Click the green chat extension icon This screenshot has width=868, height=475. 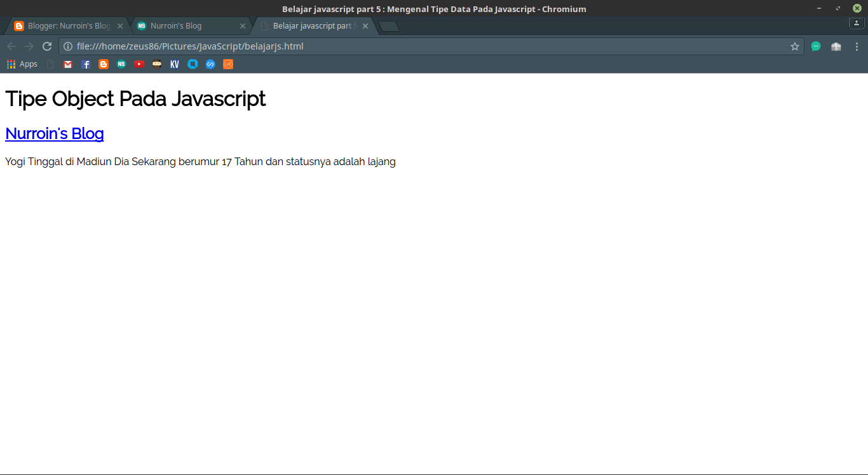point(816,46)
